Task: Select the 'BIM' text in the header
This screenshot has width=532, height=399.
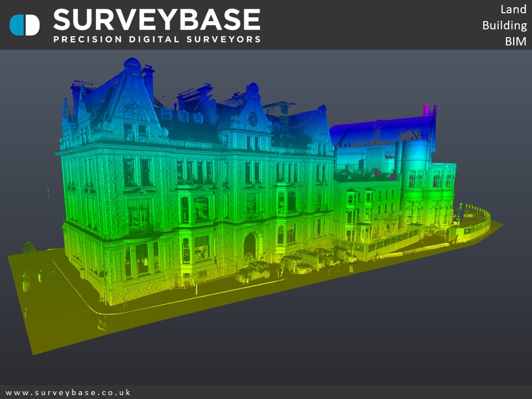Action: (516, 42)
